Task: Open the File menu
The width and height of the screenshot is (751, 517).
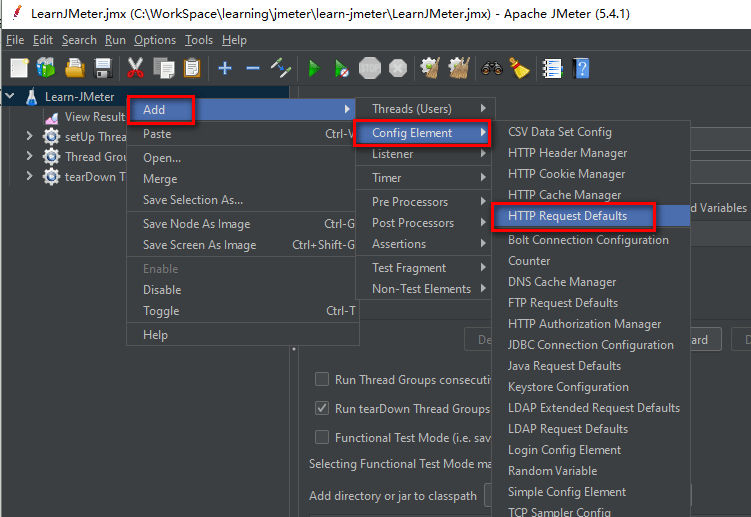Action: coord(15,40)
